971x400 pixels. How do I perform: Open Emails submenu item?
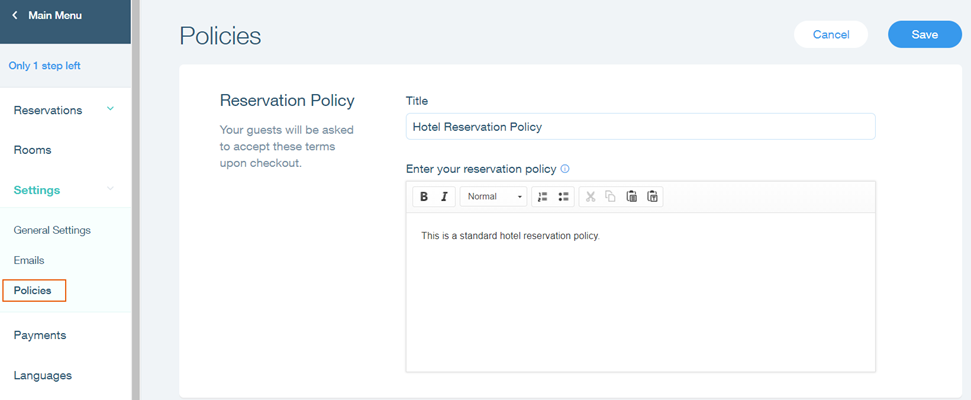click(x=29, y=261)
